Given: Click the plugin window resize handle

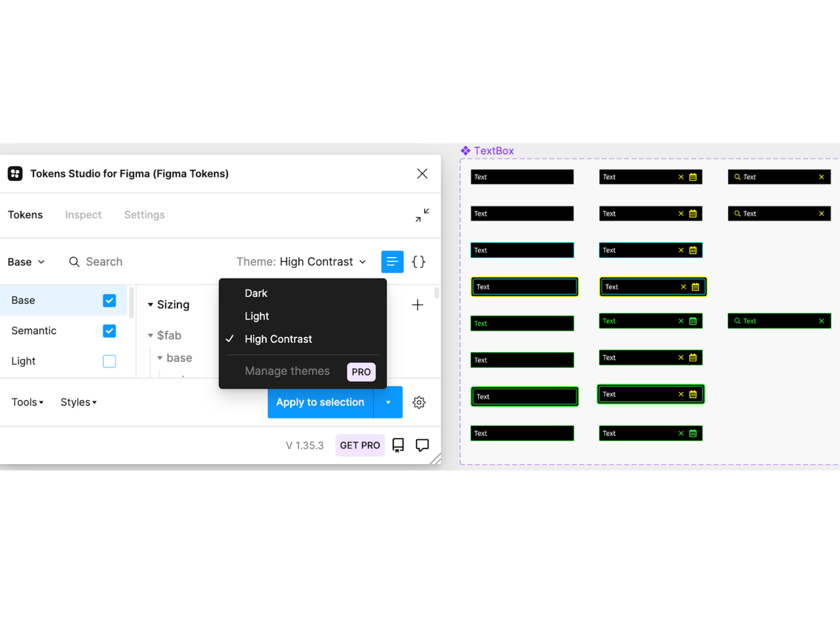Looking at the screenshot, I should click(x=435, y=459).
